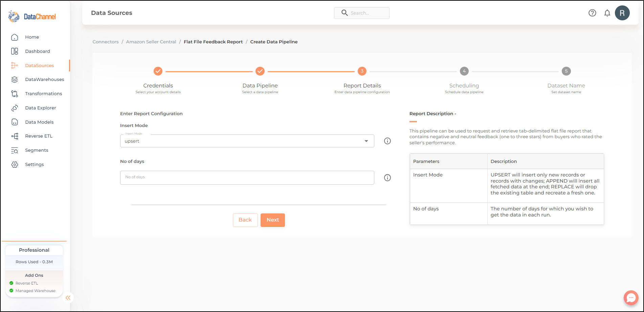The width and height of the screenshot is (644, 312).
Task: Click the DataSources sidebar icon
Action: pos(15,65)
